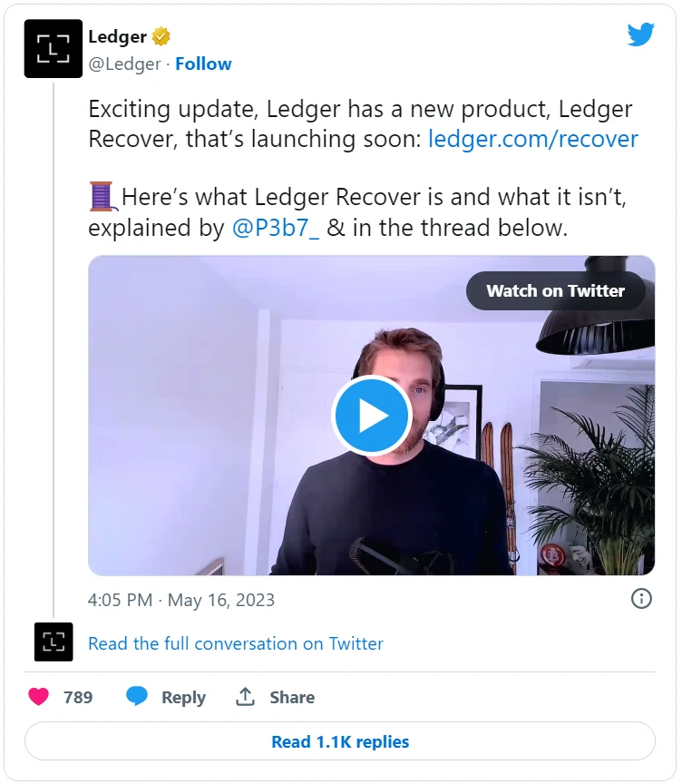This screenshot has width=682, height=784.
Task: Open the Twitter bird logo
Action: point(641,35)
